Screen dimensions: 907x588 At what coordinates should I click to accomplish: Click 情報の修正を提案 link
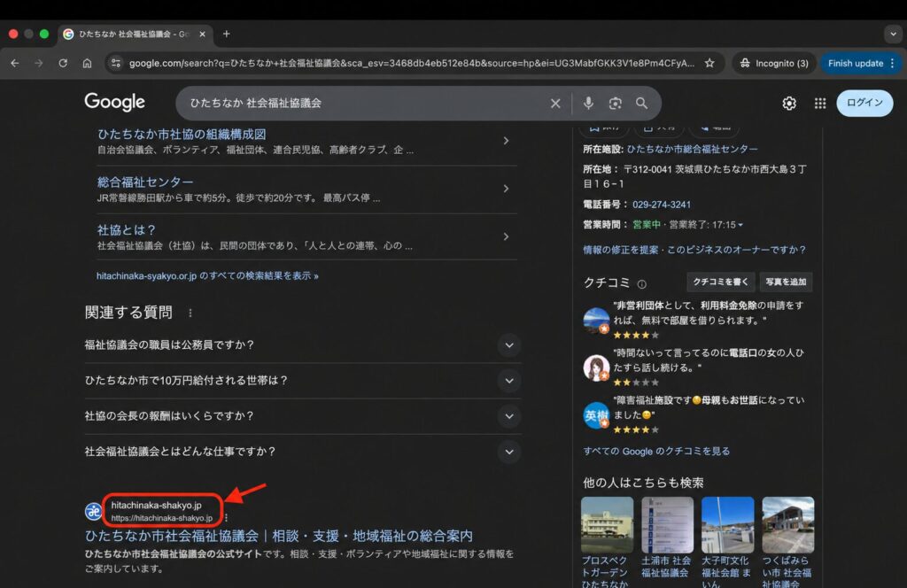620,250
